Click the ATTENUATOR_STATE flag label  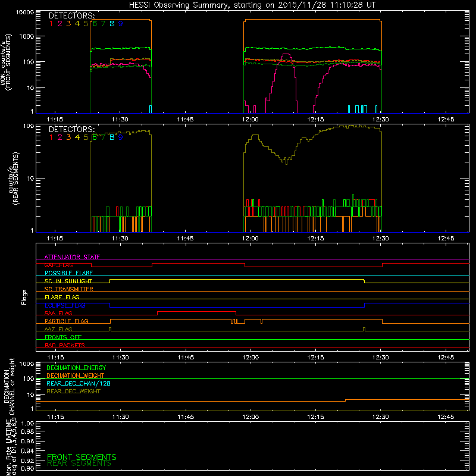click(x=72, y=257)
